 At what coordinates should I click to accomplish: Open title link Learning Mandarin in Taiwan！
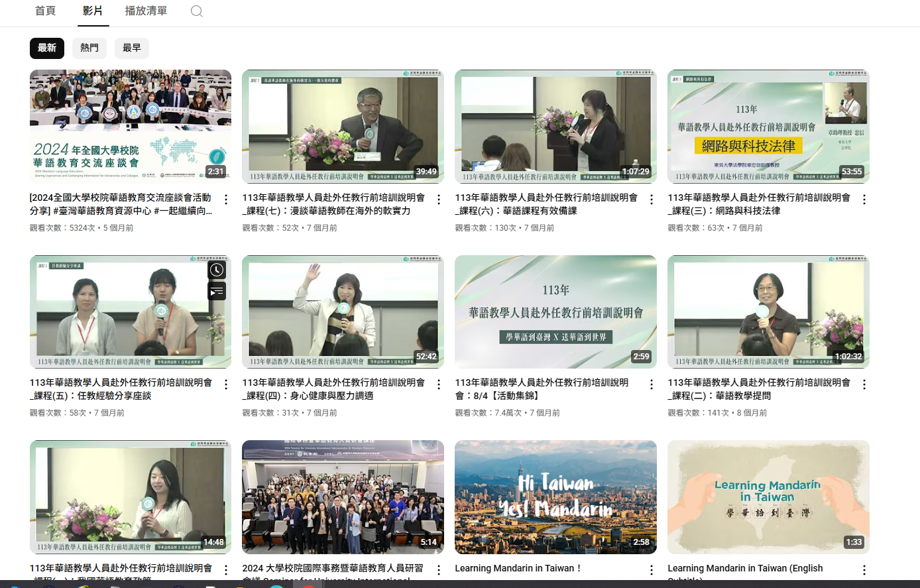[518, 568]
